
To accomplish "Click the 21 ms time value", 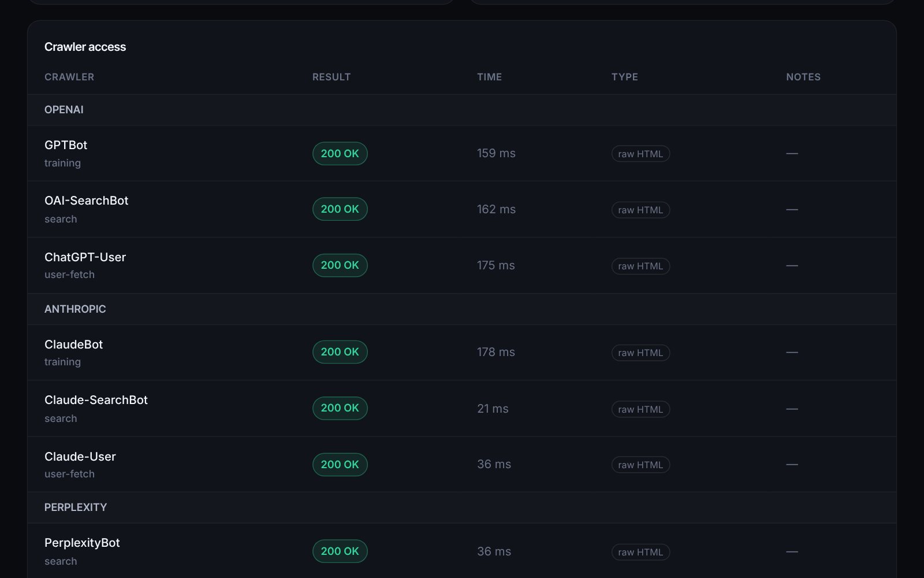I will (x=493, y=409).
